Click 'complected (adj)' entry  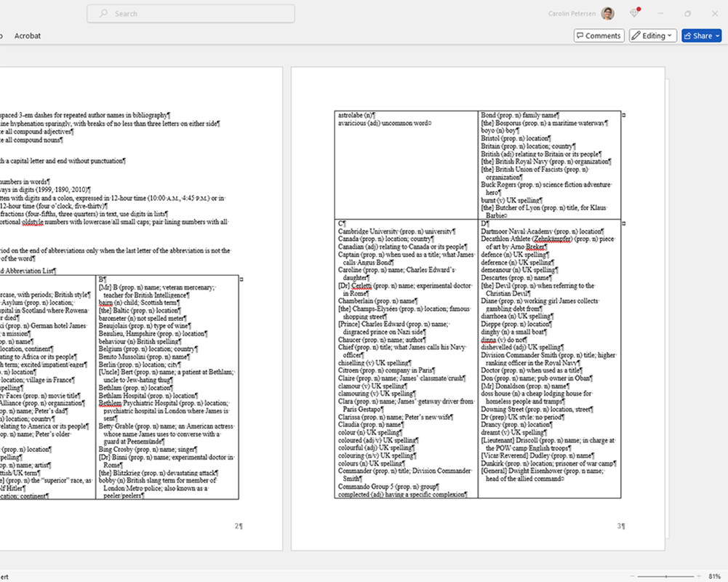402,495
